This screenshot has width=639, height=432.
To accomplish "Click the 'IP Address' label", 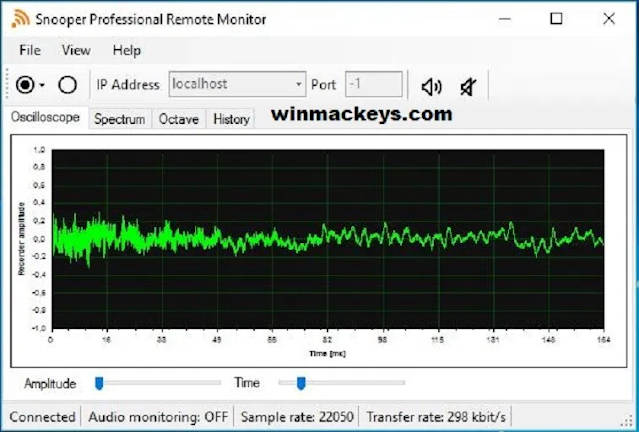I will [128, 85].
